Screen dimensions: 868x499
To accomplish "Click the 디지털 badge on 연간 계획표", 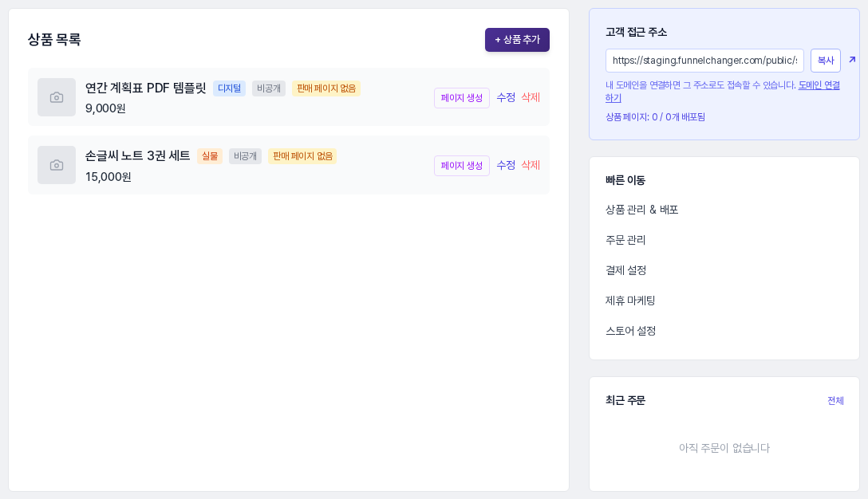I will pyautogui.click(x=229, y=88).
